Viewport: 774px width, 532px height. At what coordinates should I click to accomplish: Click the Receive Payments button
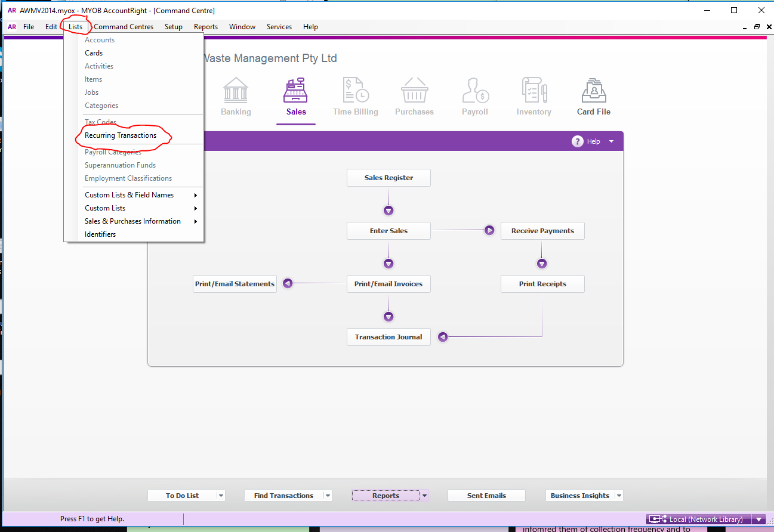point(542,231)
